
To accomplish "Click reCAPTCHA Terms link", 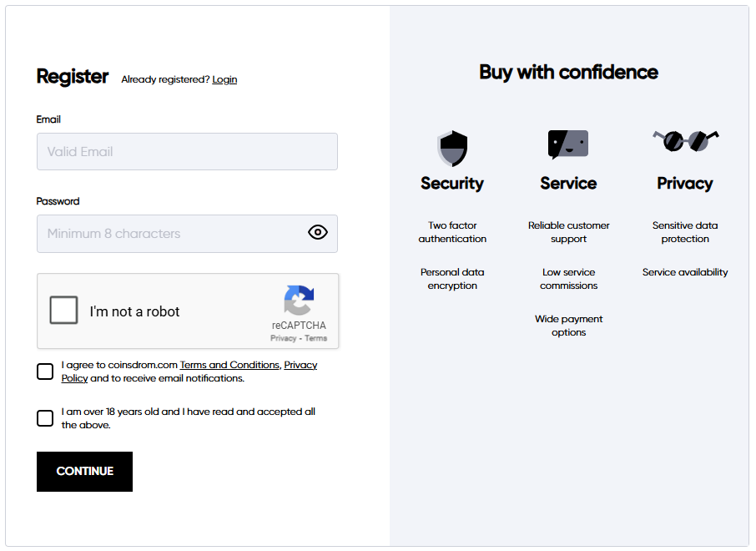I will (x=316, y=338).
